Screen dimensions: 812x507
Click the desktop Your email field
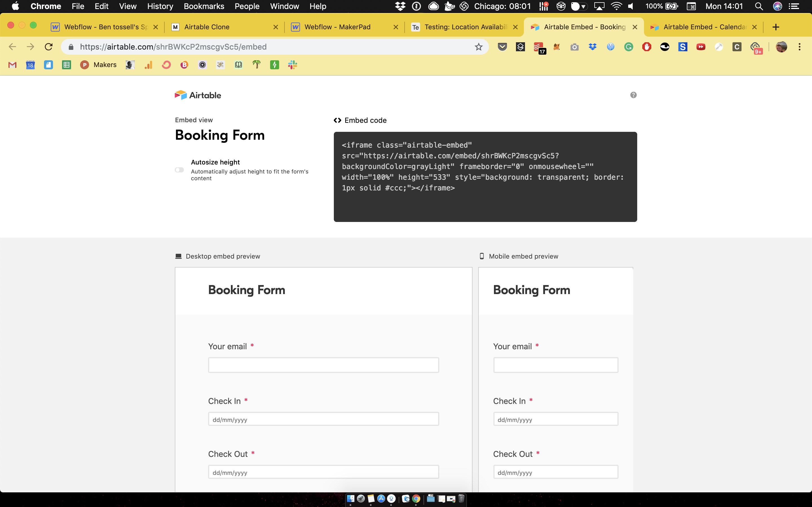tap(323, 365)
